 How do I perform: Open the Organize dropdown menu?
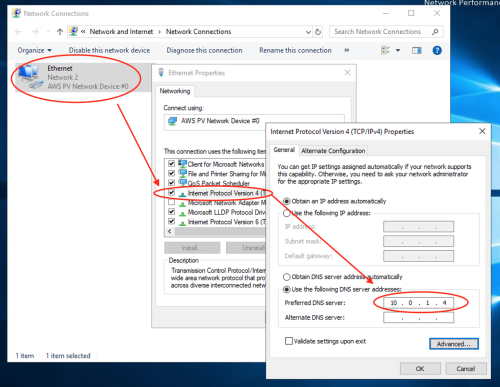tap(35, 50)
